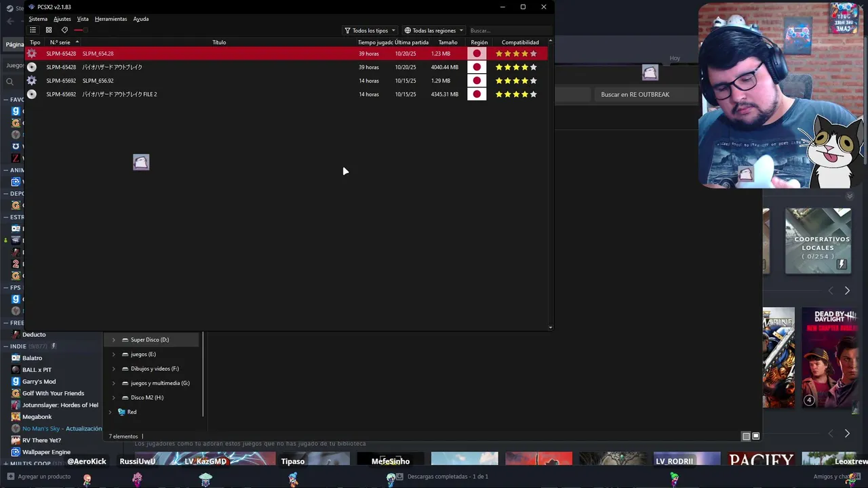The height and width of the screenshot is (488, 868).
Task: Switch Explorer to details view icon
Action: [x=746, y=436]
